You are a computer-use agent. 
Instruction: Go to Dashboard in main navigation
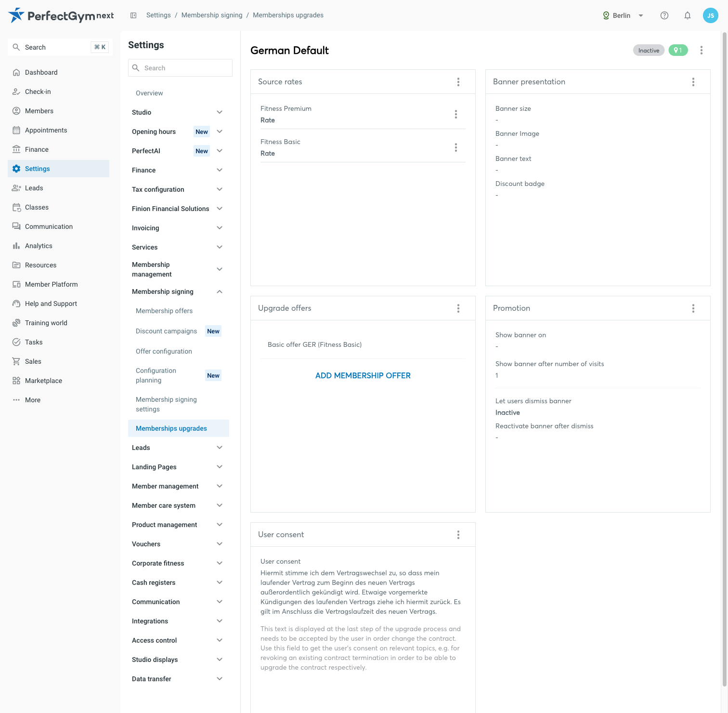[x=59, y=72]
